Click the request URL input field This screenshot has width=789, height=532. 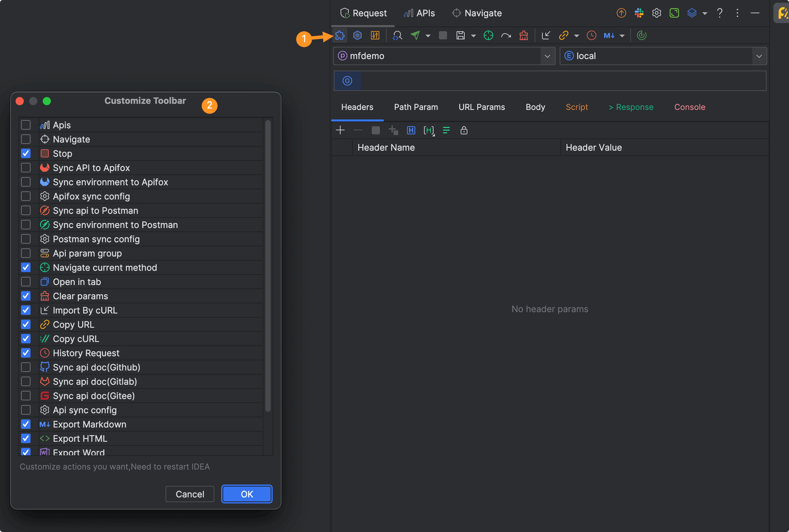[562, 81]
